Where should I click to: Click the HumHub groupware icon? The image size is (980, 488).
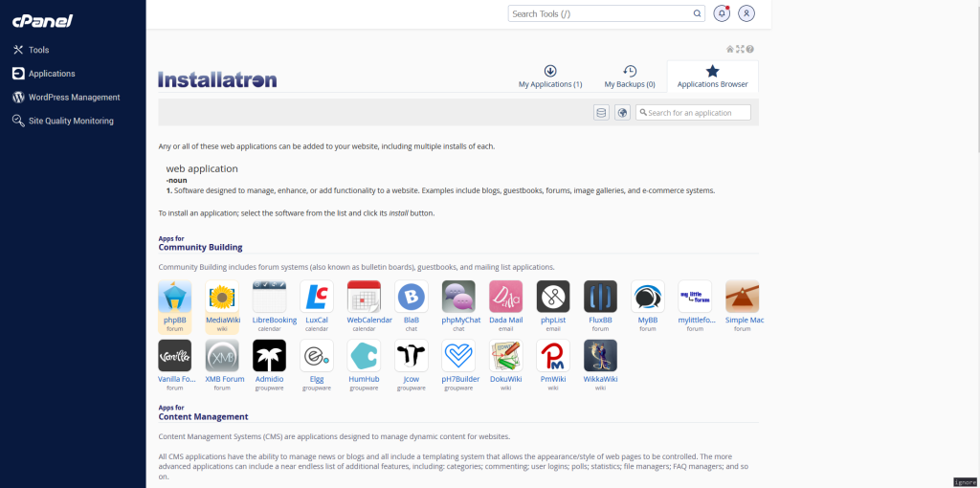(364, 355)
